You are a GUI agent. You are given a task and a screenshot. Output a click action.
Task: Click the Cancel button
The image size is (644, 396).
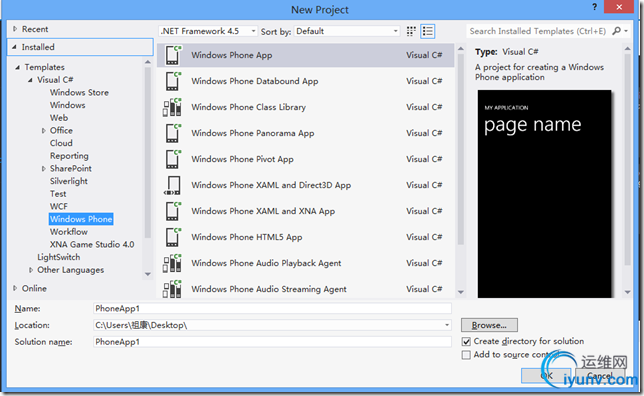[x=600, y=375]
